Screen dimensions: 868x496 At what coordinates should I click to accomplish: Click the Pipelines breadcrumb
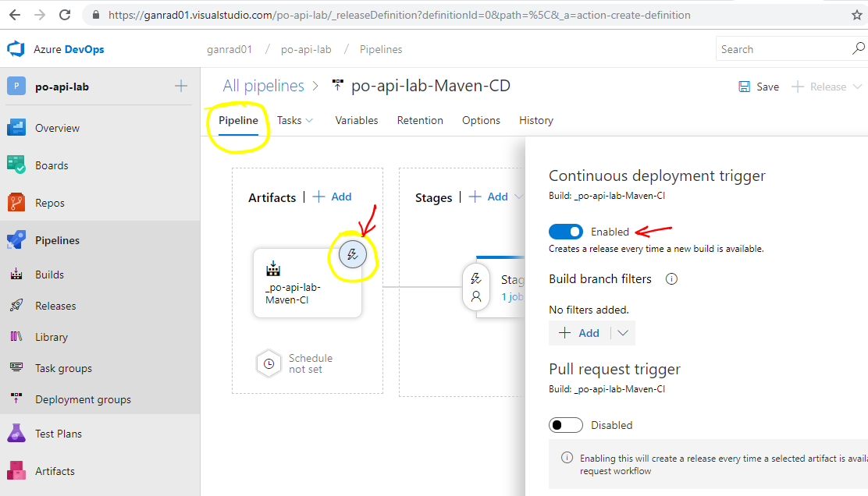point(381,49)
